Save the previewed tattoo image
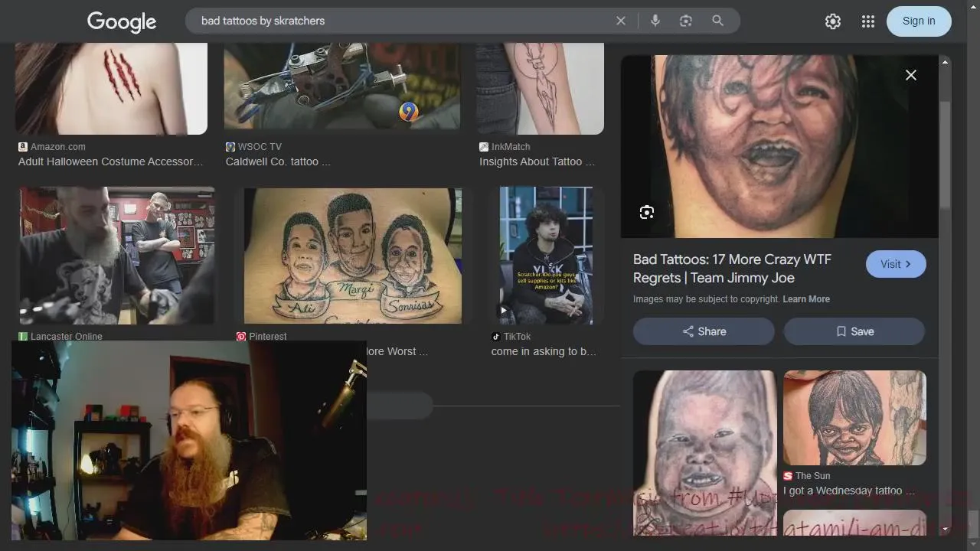Image resolution: width=980 pixels, height=551 pixels. pos(854,331)
